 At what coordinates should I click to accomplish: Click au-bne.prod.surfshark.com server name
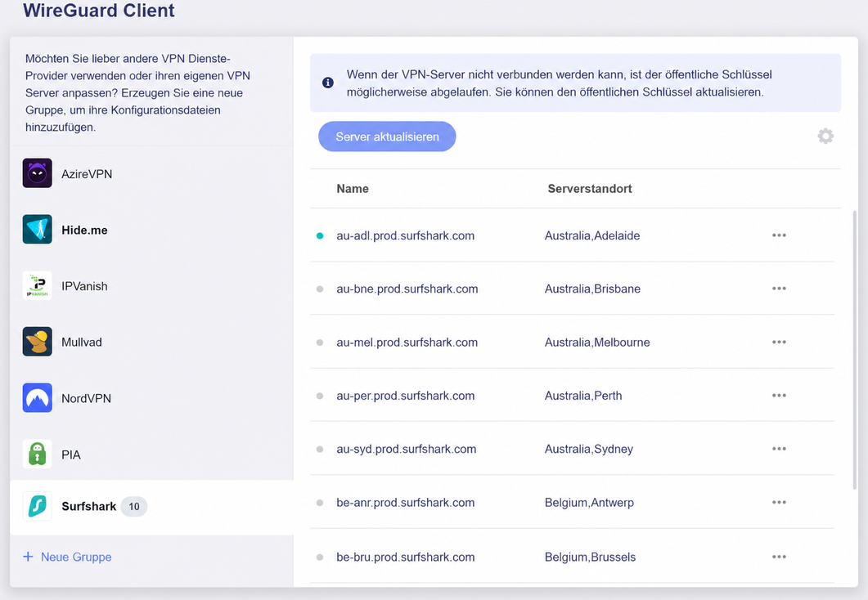tap(407, 289)
